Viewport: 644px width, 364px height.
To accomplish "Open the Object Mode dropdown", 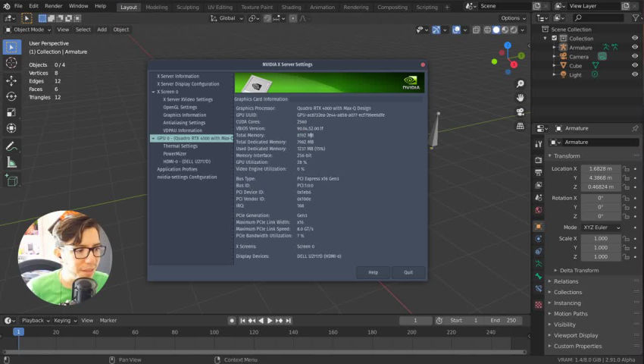I will (x=28, y=30).
